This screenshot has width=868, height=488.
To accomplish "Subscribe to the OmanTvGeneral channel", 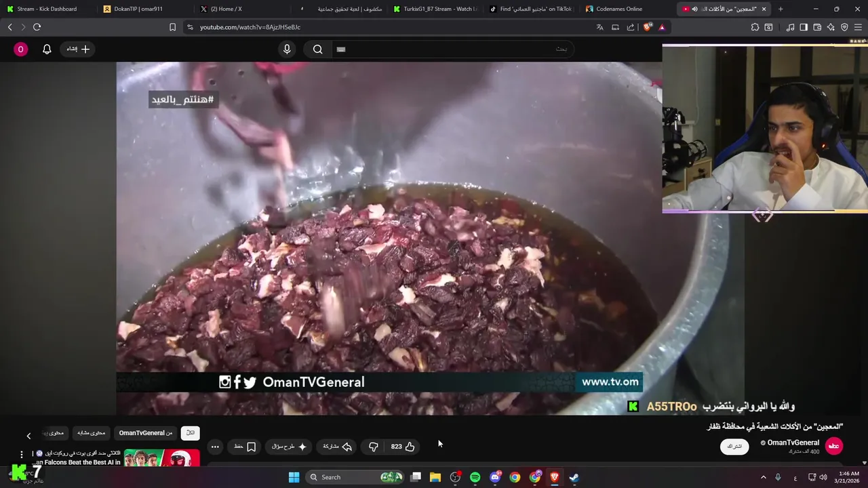I will pos(734,447).
